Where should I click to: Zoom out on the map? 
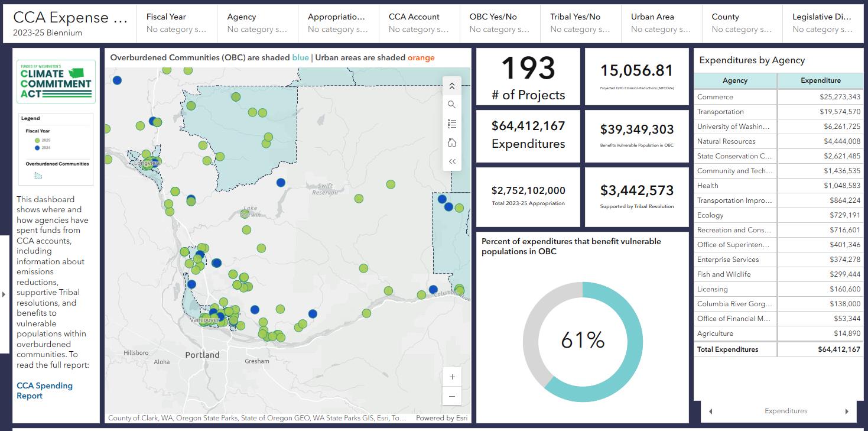[x=452, y=396]
